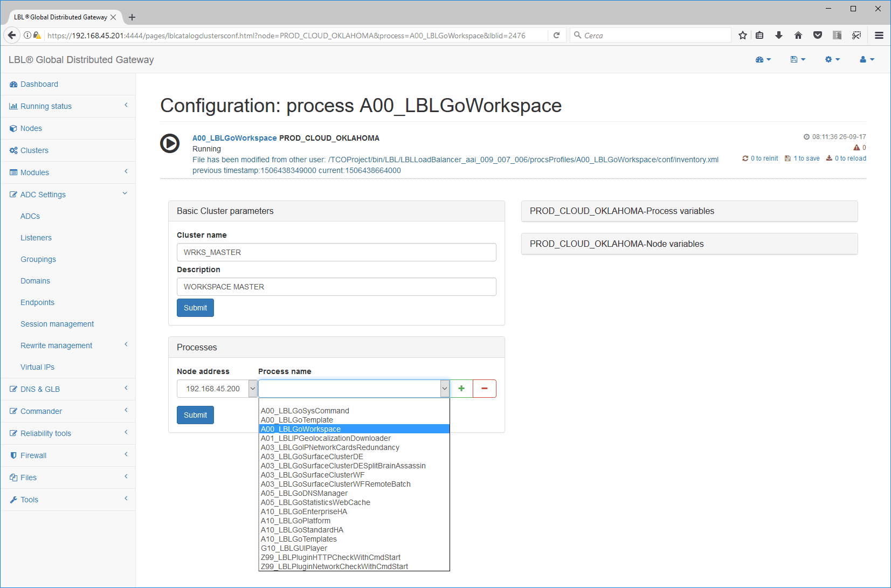The width and height of the screenshot is (891, 588).
Task: Expand Commander sidebar menu
Action: [68, 411]
